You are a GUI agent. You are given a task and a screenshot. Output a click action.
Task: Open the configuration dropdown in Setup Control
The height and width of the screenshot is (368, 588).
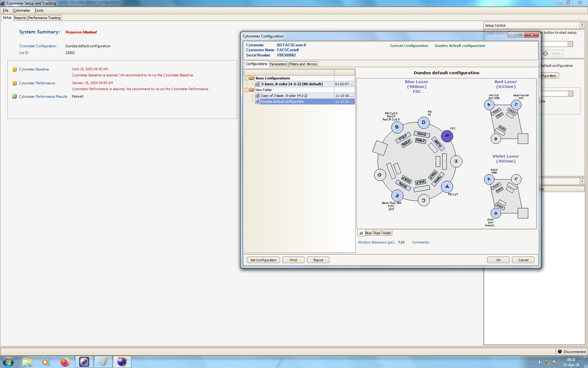570,44
